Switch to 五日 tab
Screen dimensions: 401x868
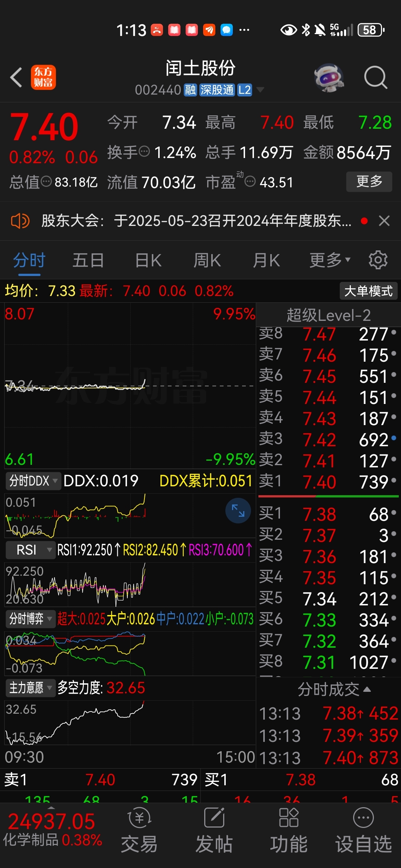coord(88,260)
